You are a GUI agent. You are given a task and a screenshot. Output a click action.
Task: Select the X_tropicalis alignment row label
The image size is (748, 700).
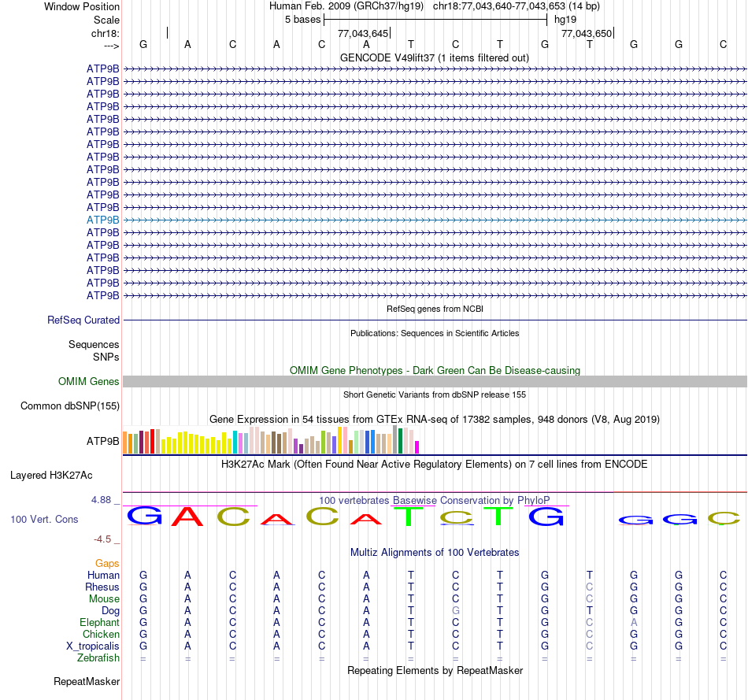(x=93, y=646)
